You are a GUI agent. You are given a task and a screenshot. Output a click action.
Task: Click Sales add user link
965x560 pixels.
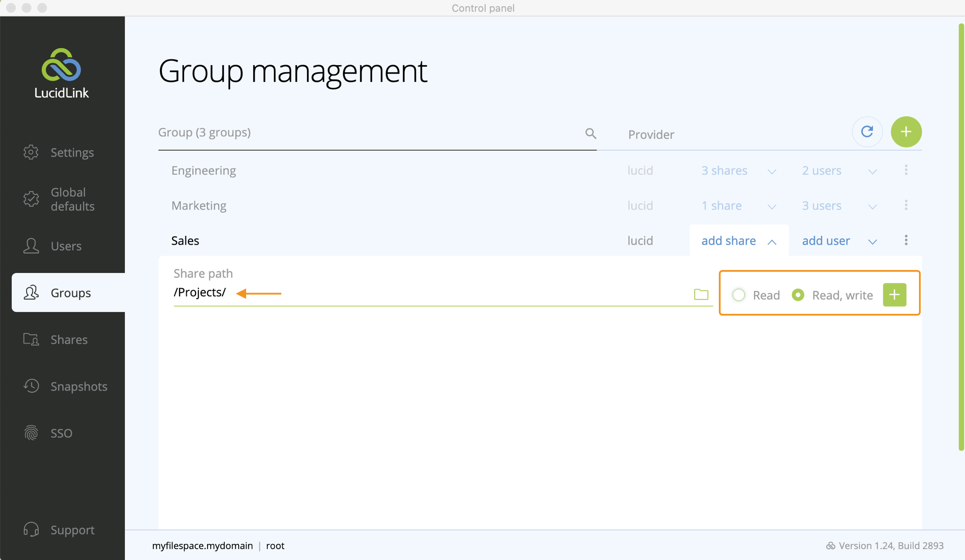click(826, 240)
